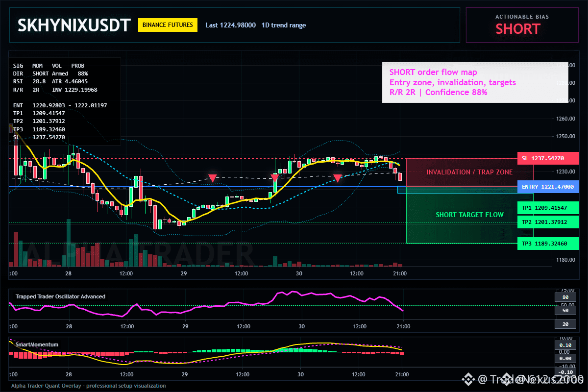This screenshot has width=588, height=392.
Task: Click the INVALIDATION / TRAP ZONE label
Action: 469,172
